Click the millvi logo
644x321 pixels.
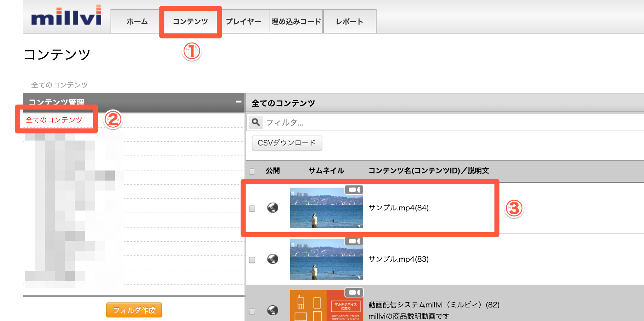[x=67, y=15]
